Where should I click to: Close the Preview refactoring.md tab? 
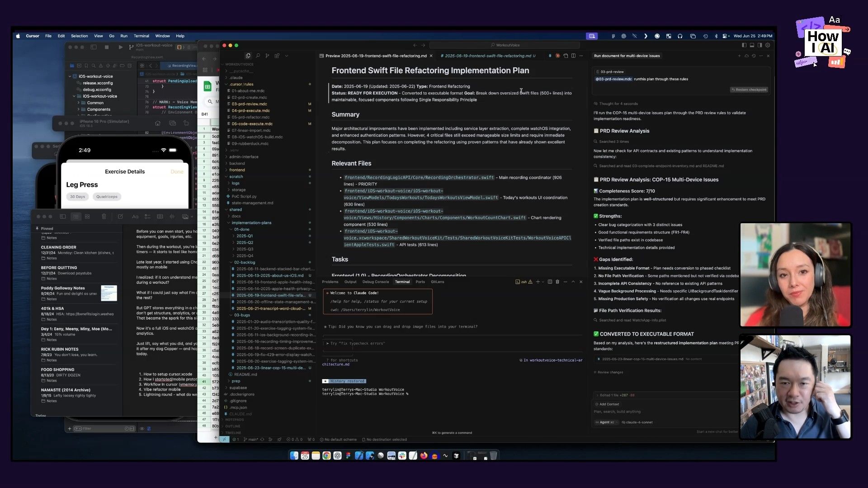(x=431, y=56)
